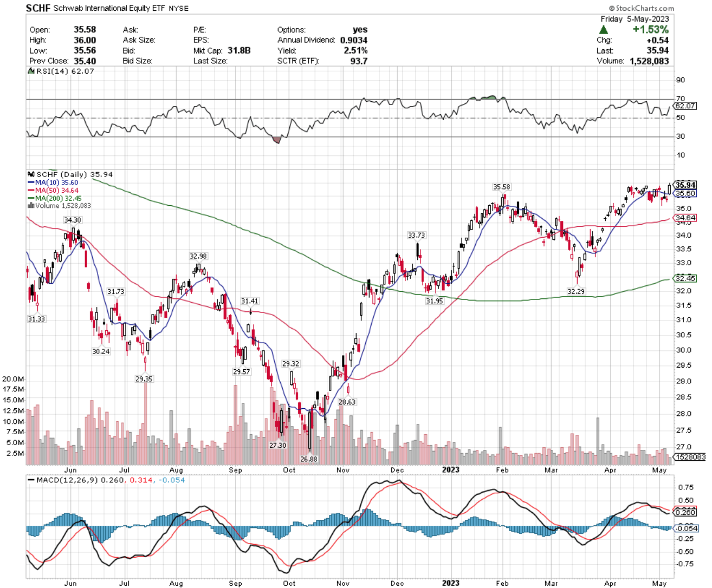The width and height of the screenshot is (712, 588).
Task: Click the 31.41 price label on the chart
Action: tap(250, 301)
